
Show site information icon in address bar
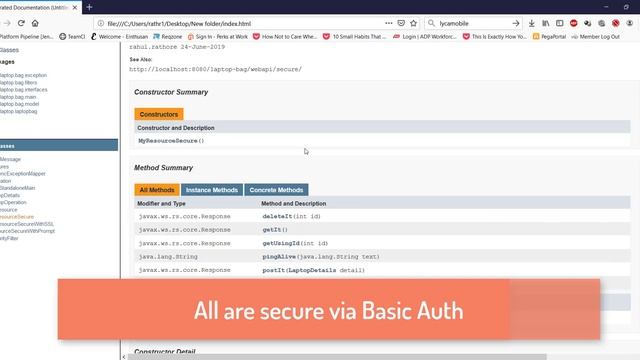pos(100,23)
